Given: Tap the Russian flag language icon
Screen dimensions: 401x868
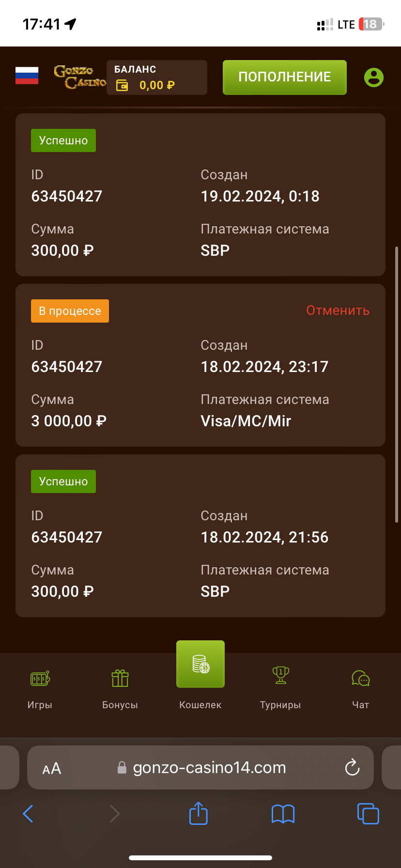Looking at the screenshot, I should (27, 76).
